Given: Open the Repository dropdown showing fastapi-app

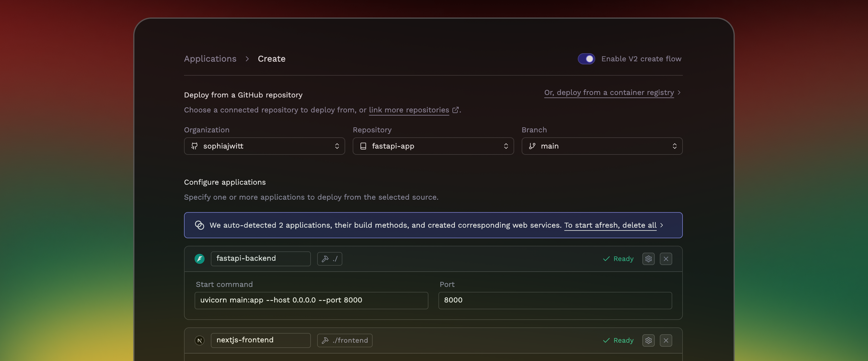Looking at the screenshot, I should pos(433,146).
